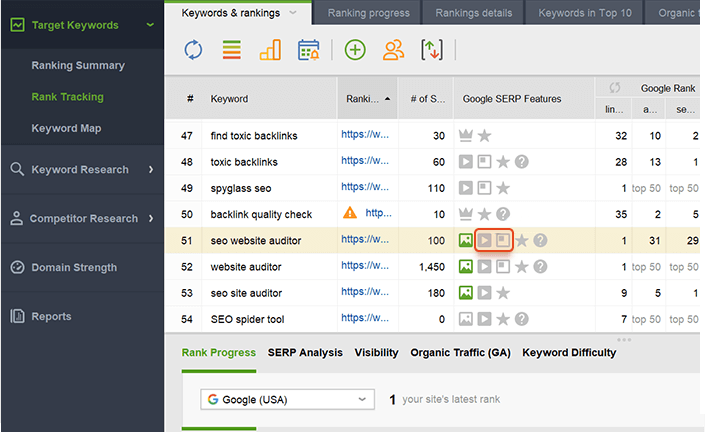Viewport: 705px width, 432px height.
Task: Expand Keyword Research with its arrow
Action: (x=151, y=169)
